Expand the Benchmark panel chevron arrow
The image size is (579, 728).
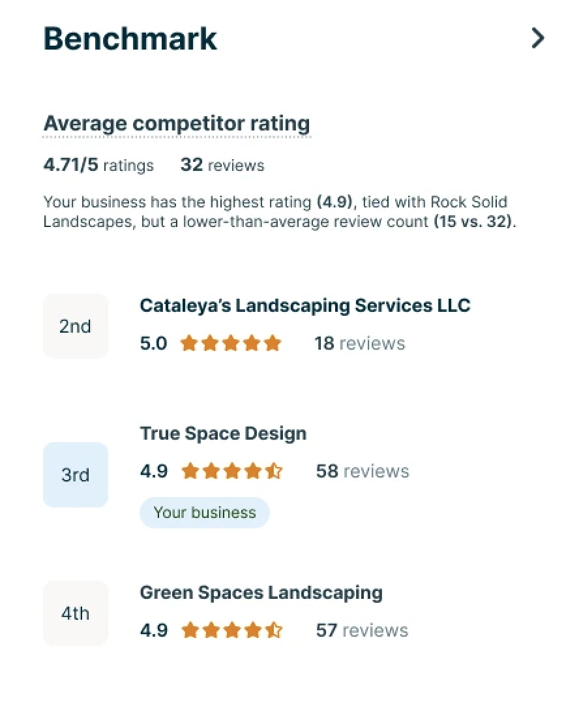(538, 38)
